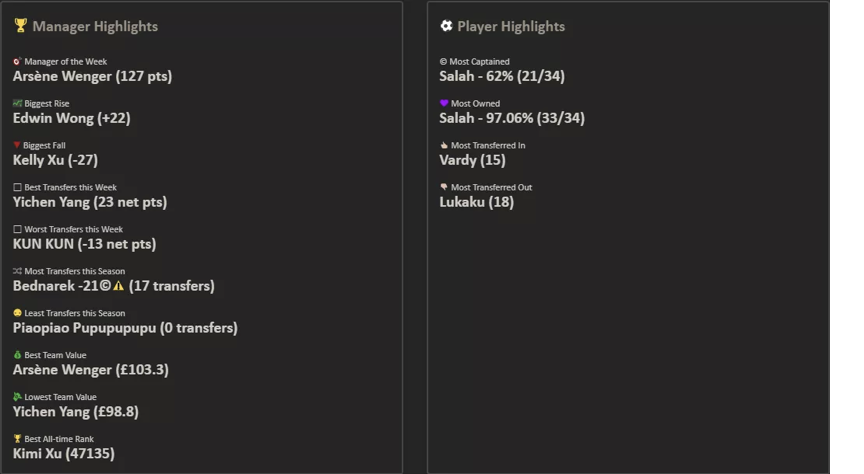Screen dimensions: 864x474
Task: Click the Most Captained armband icon
Action: point(444,61)
